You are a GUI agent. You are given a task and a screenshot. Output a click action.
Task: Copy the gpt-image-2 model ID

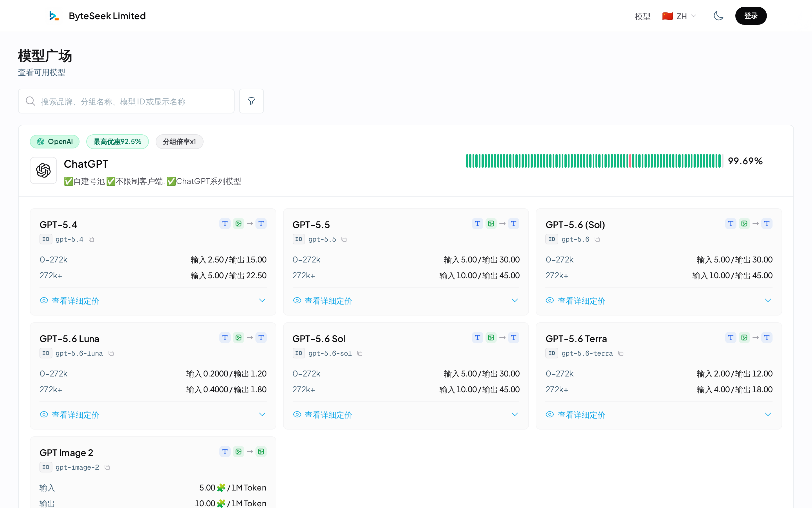(107, 467)
